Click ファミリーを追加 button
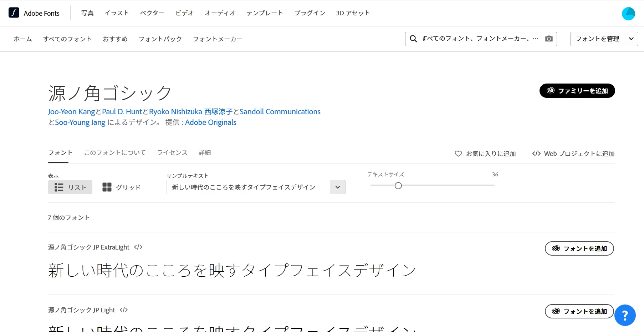 click(x=577, y=91)
